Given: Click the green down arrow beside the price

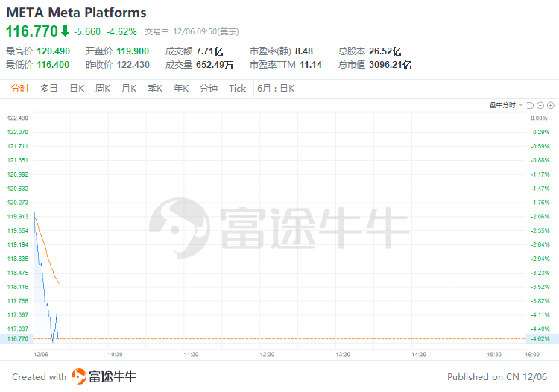Looking at the screenshot, I should [x=65, y=31].
